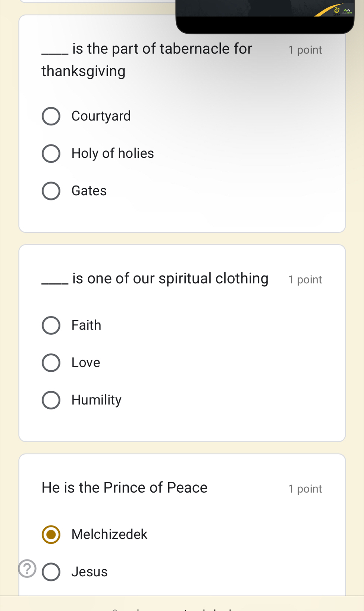Click the CMA logo in video overlay

[x=337, y=10]
